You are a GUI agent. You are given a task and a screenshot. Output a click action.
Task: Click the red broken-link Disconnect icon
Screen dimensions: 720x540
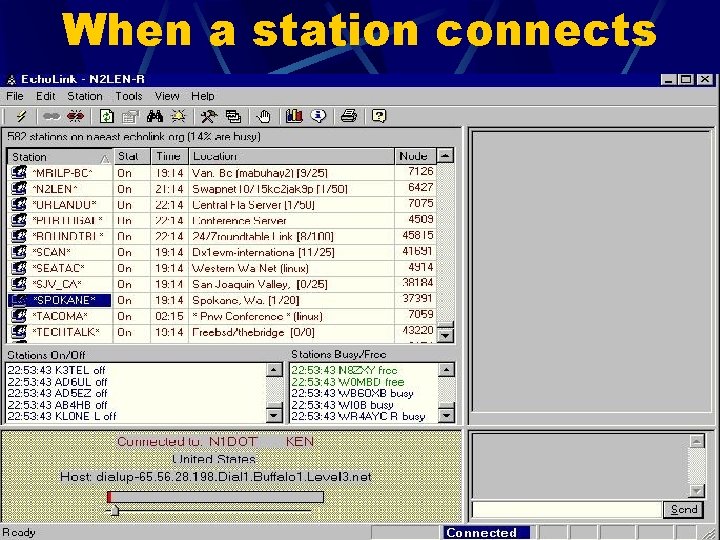click(75, 116)
